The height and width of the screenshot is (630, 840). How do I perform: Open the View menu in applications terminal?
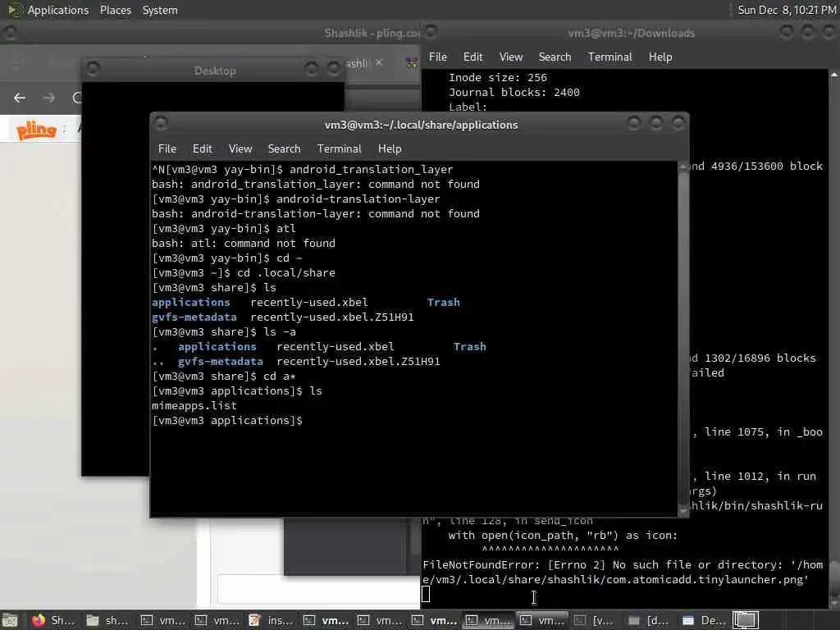pyautogui.click(x=240, y=149)
